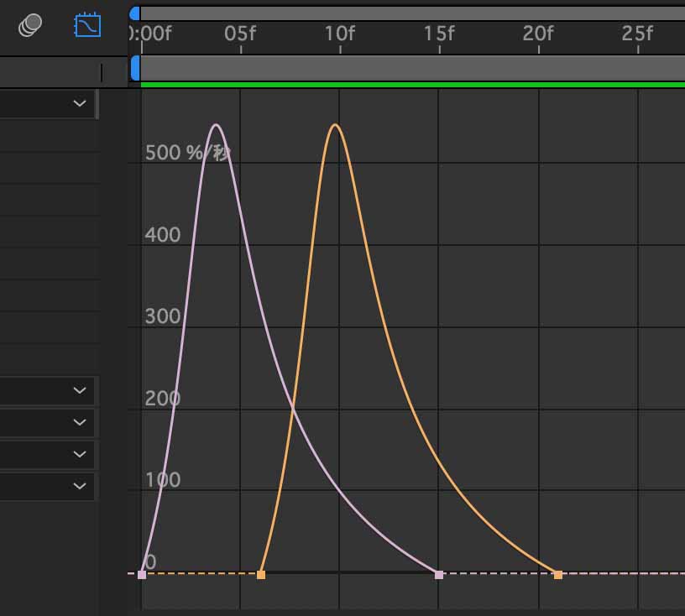Click the peak of the orange speed curve
The width and height of the screenshot is (685, 616).
click(335, 125)
